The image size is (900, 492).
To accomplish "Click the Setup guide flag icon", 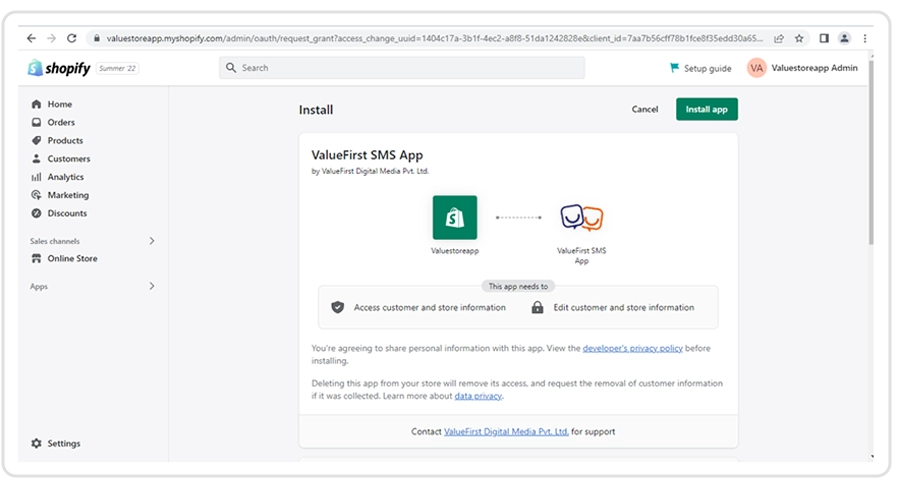I will 674,68.
